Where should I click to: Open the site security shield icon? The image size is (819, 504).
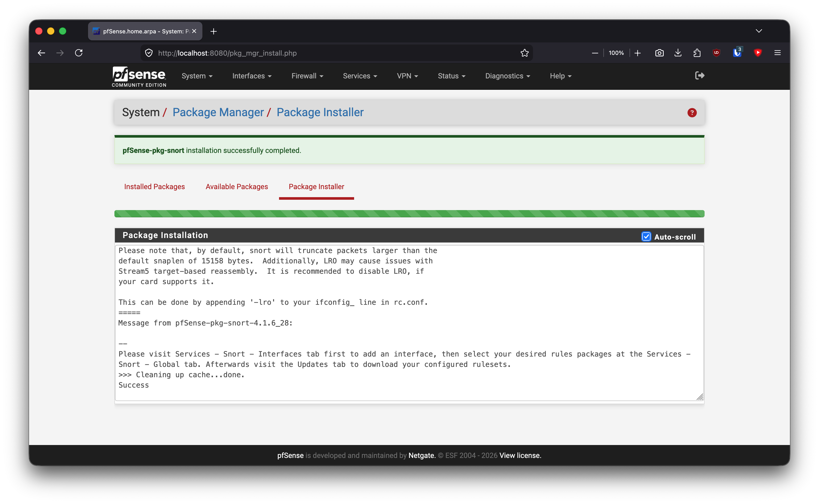click(x=149, y=53)
